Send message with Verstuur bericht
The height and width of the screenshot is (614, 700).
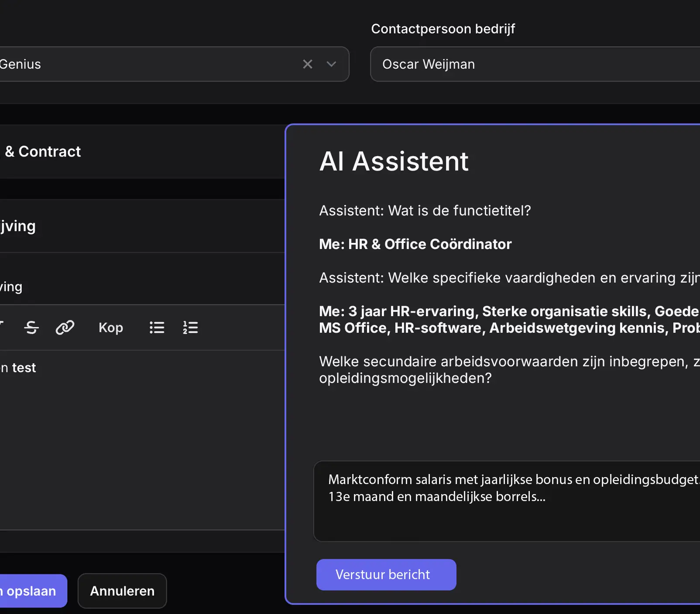click(x=386, y=575)
